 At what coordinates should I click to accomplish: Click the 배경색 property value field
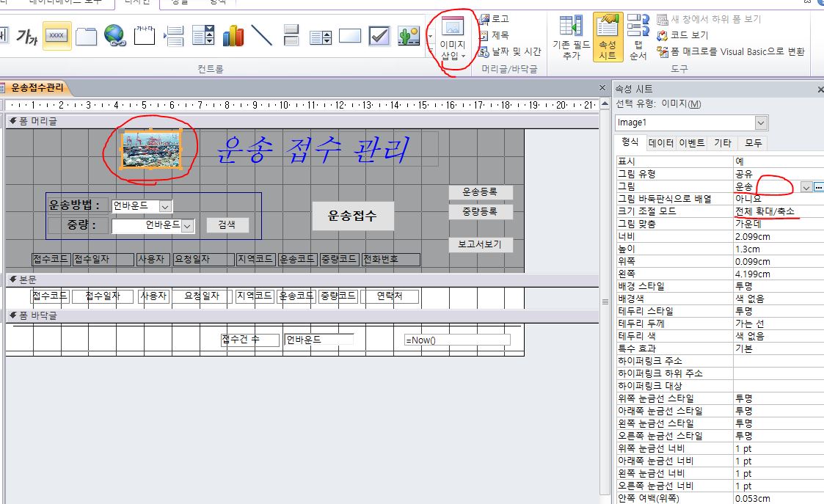click(x=778, y=299)
